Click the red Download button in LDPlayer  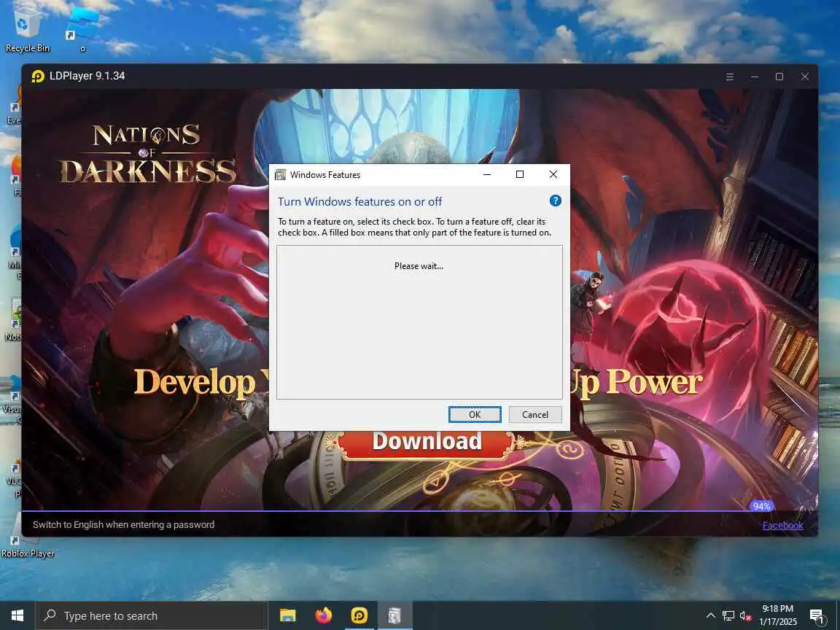427,442
